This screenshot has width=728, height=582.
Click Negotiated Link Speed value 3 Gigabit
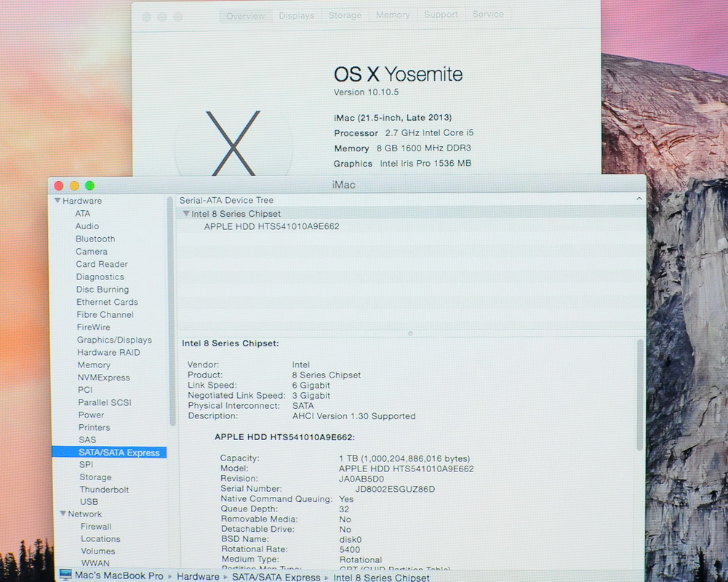tap(311, 396)
